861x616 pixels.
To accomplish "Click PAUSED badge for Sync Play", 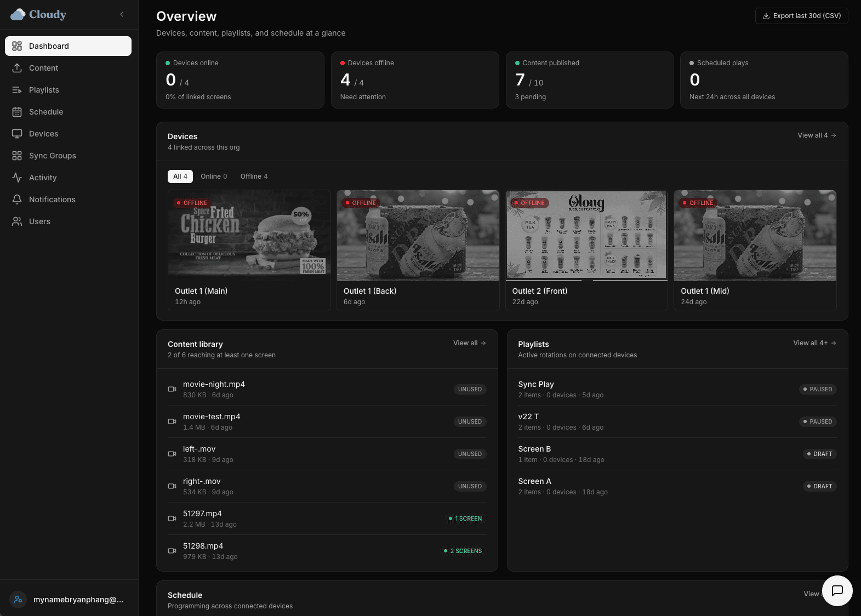I will [818, 389].
